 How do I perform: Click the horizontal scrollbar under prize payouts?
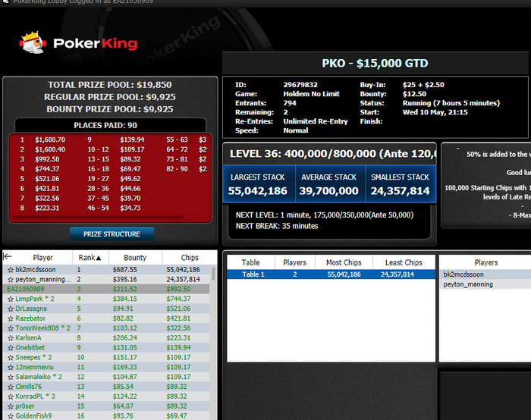click(98, 218)
